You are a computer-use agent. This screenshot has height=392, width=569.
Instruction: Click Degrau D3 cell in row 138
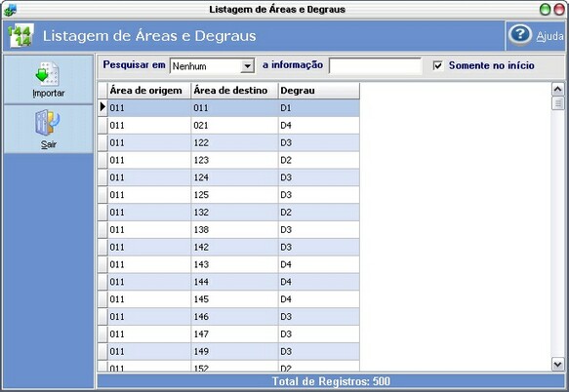pos(319,229)
